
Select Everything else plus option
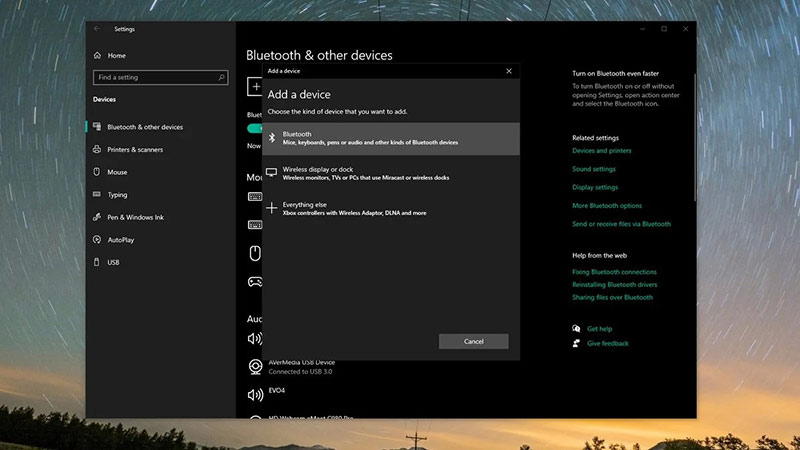coord(391,209)
